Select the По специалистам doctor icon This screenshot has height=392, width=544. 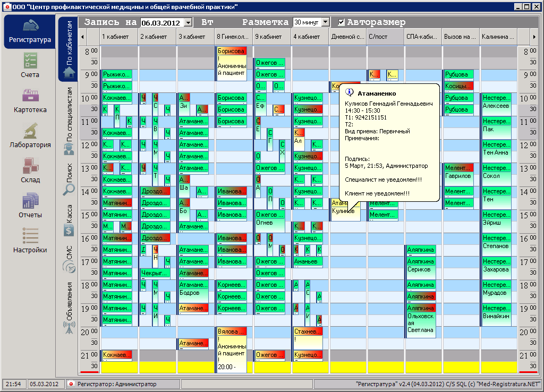click(x=69, y=149)
